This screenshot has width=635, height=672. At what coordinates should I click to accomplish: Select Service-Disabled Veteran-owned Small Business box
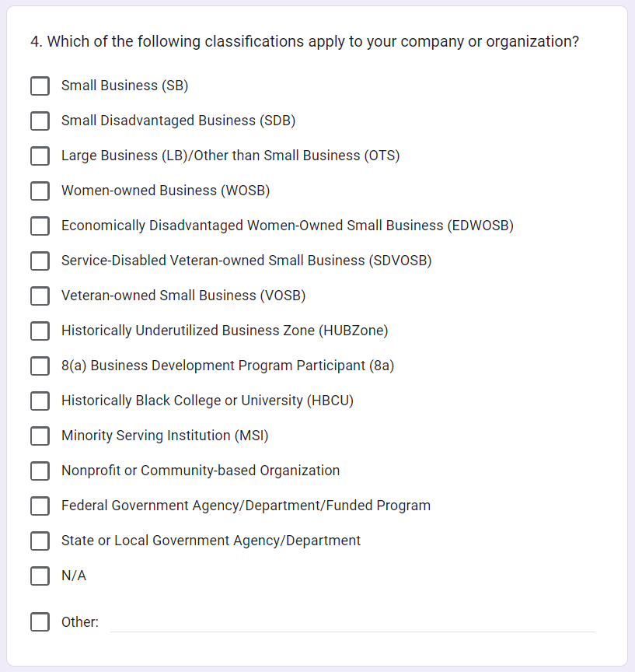pos(40,261)
